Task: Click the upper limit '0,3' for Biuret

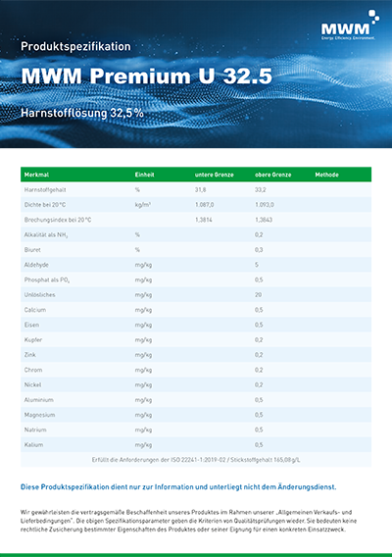Action: tap(259, 250)
